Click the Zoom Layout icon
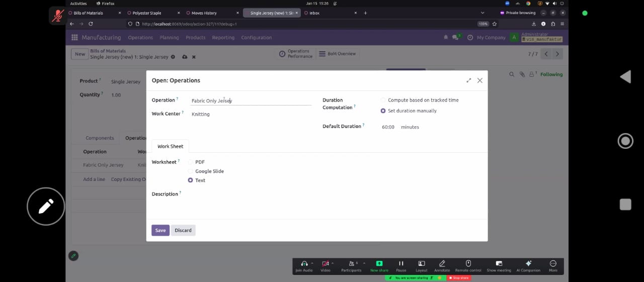The width and height of the screenshot is (644, 282). (422, 264)
